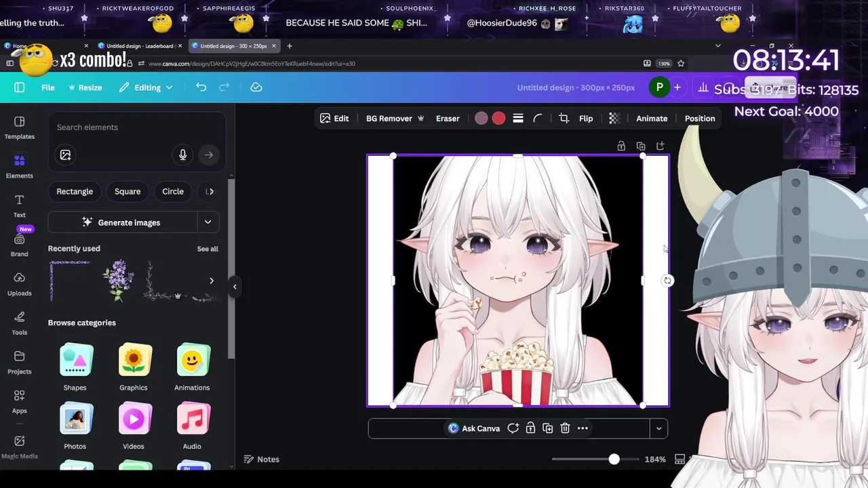868x488 pixels.
Task: Click the rotate handle beside the image
Action: pos(668,281)
